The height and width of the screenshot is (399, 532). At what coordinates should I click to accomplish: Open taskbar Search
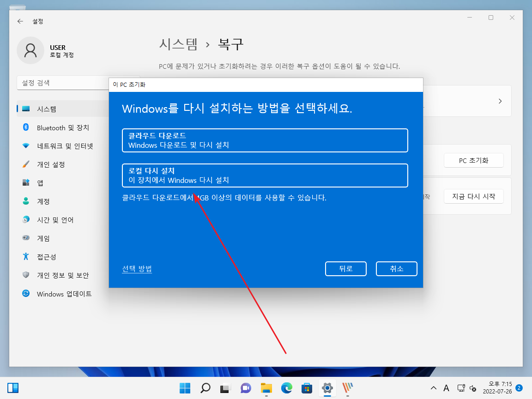(x=205, y=388)
